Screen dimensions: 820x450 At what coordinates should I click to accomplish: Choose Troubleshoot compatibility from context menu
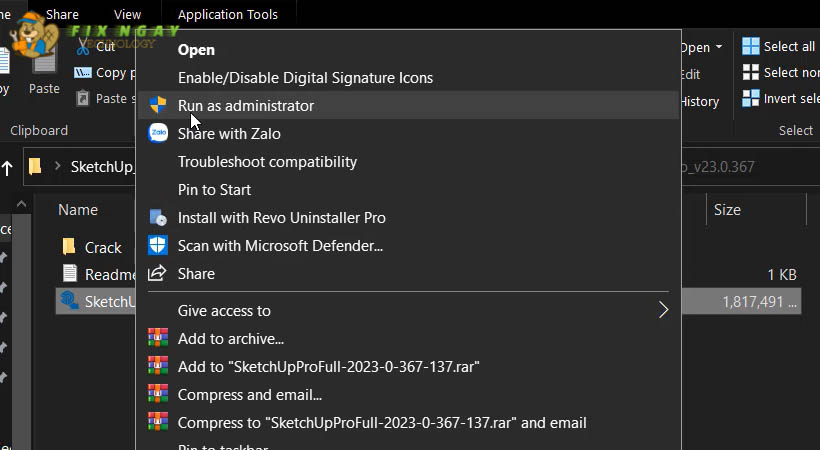pos(267,162)
